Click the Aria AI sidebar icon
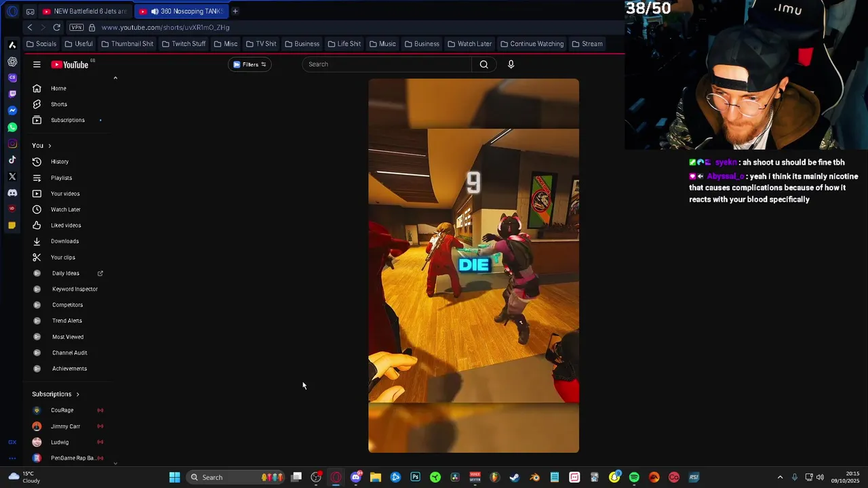This screenshot has height=488, width=868. 12,45
